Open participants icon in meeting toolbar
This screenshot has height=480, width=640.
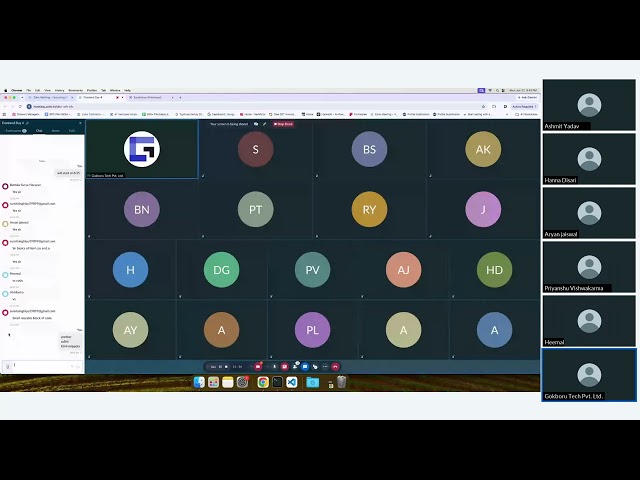(x=295, y=367)
